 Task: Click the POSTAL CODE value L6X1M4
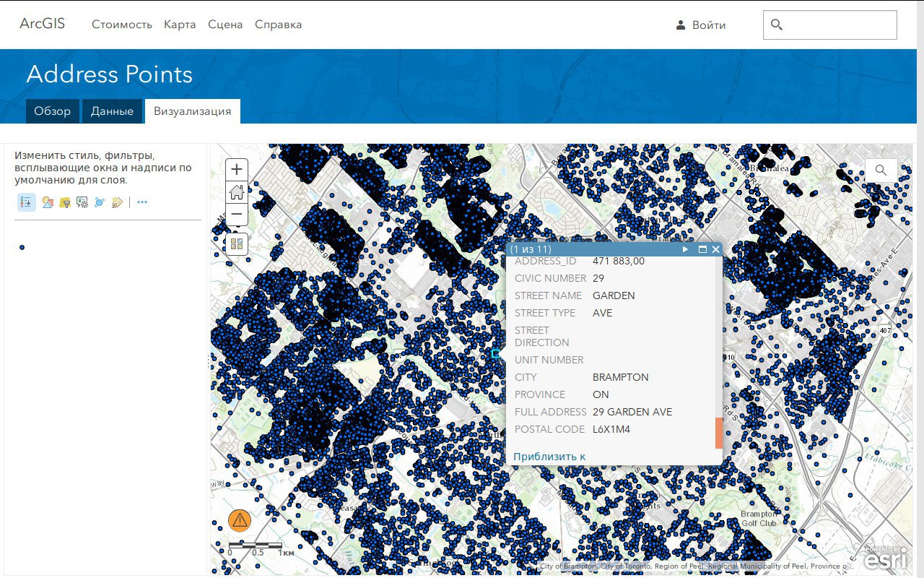click(611, 429)
